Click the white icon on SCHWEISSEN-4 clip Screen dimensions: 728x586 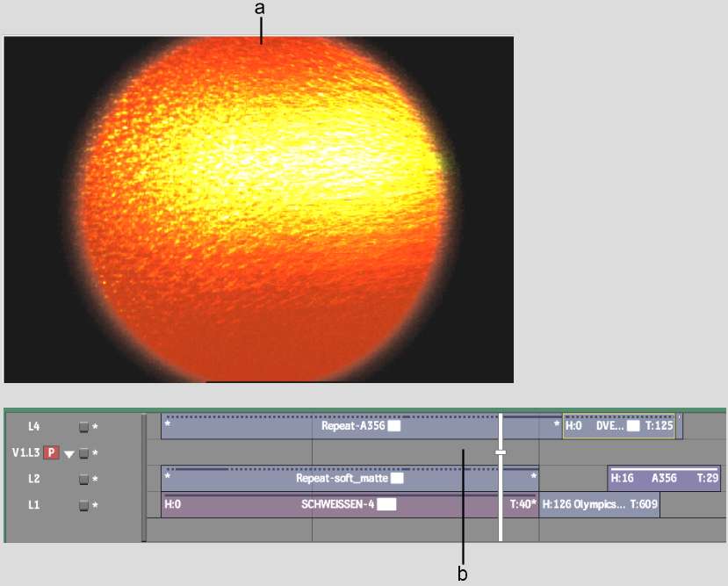pyautogui.click(x=386, y=505)
